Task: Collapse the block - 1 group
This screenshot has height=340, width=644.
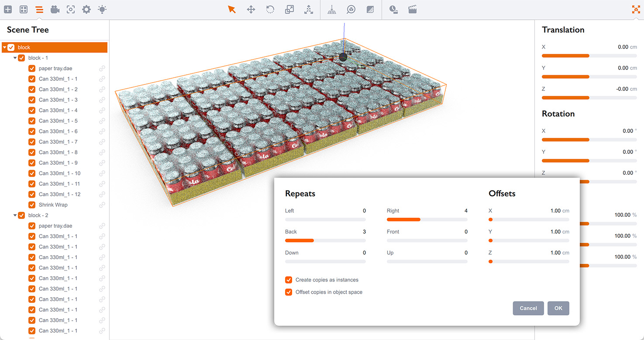Action: 15,58
